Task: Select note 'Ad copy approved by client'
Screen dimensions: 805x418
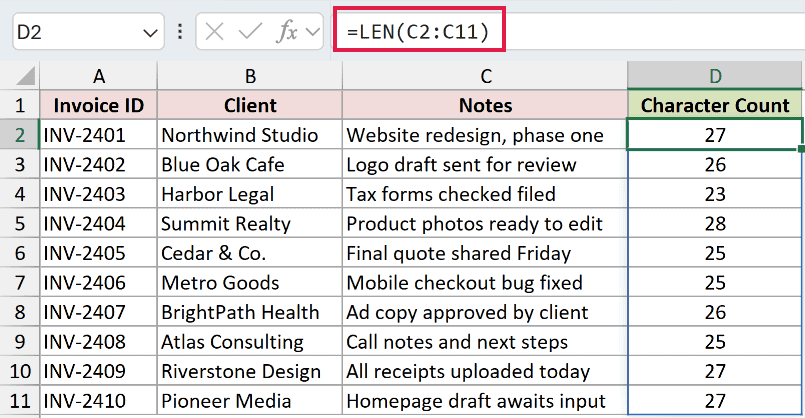Action: coord(485,312)
